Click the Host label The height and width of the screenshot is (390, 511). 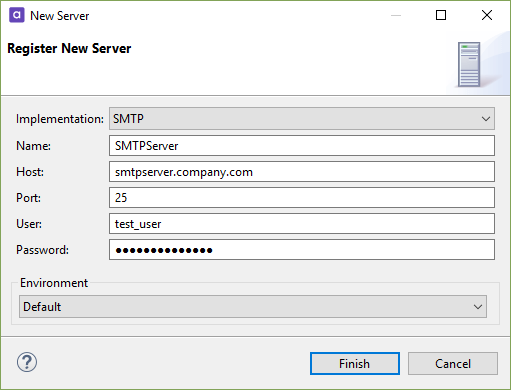point(30,172)
